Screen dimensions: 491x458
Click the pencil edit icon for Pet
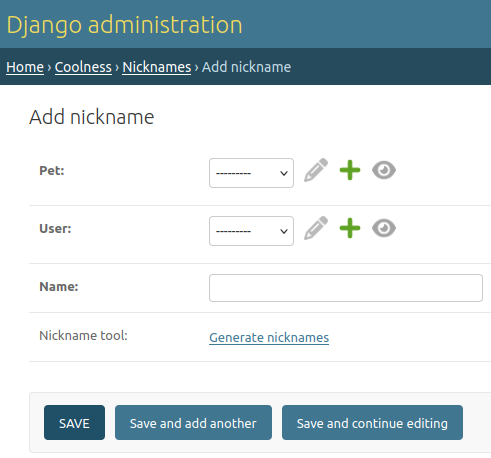pos(316,170)
